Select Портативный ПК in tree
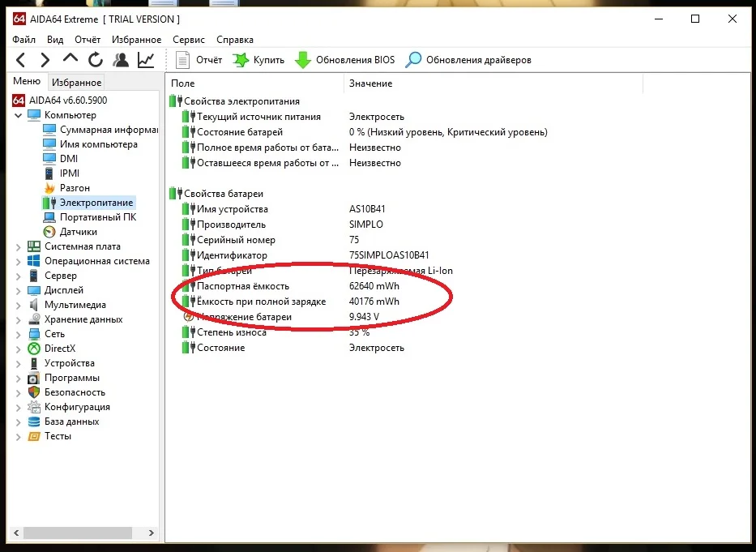 click(x=90, y=217)
